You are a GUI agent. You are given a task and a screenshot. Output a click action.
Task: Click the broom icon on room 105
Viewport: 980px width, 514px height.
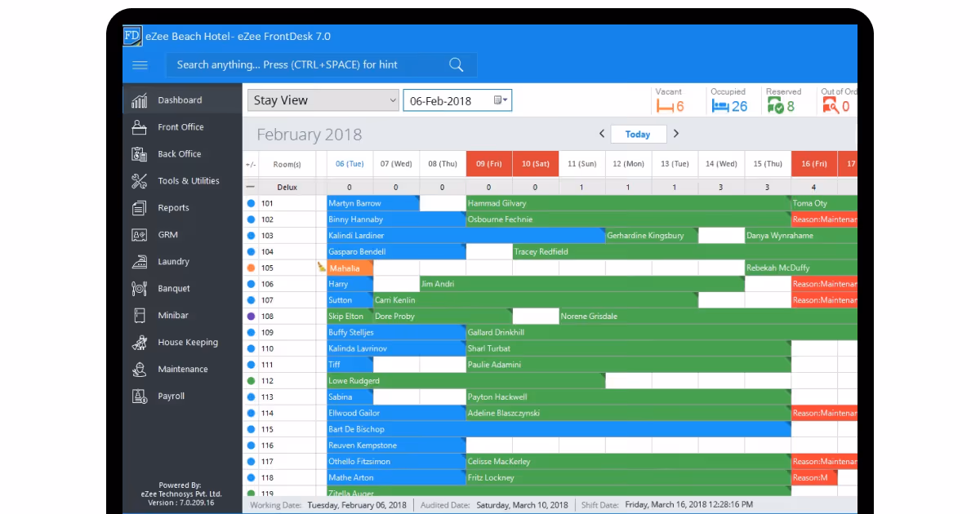321,267
